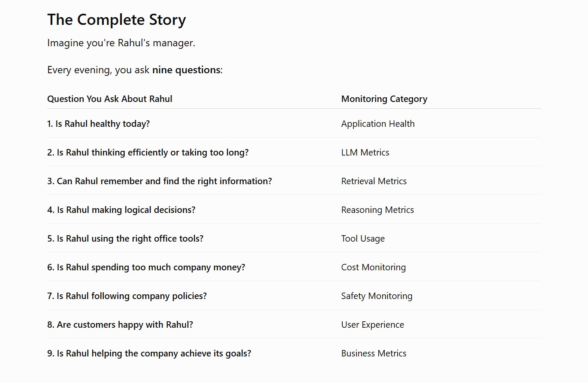The image size is (588, 383).
Task: Click the 'Monitoring Category' column header
Action: click(384, 99)
